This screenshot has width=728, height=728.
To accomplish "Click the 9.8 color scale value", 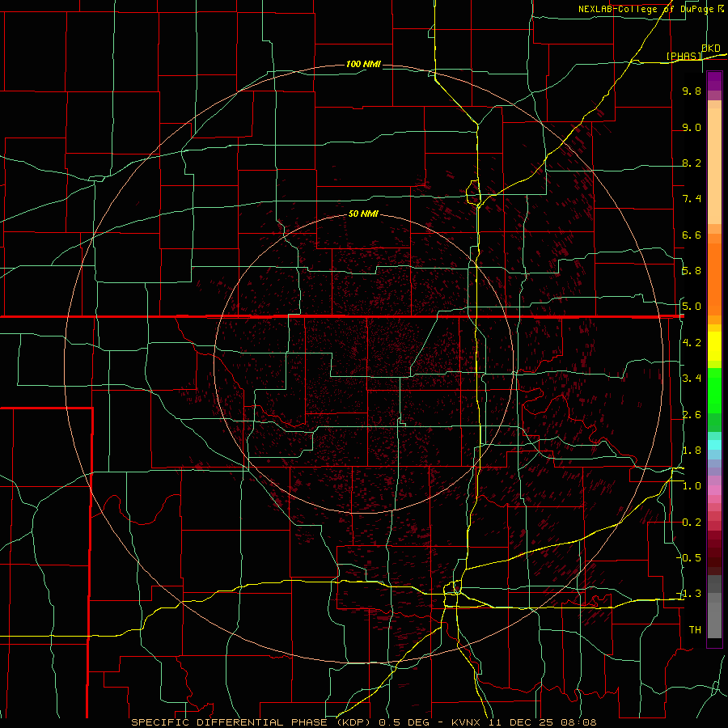I will (692, 91).
